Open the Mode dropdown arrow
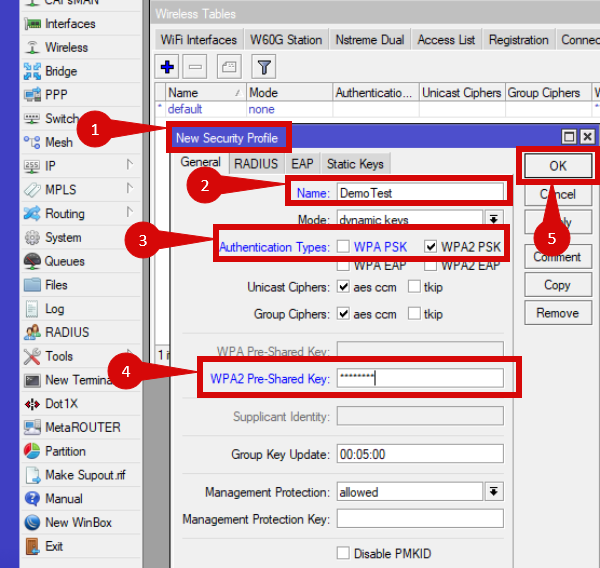This screenshot has height=568, width=600. pos(494,219)
